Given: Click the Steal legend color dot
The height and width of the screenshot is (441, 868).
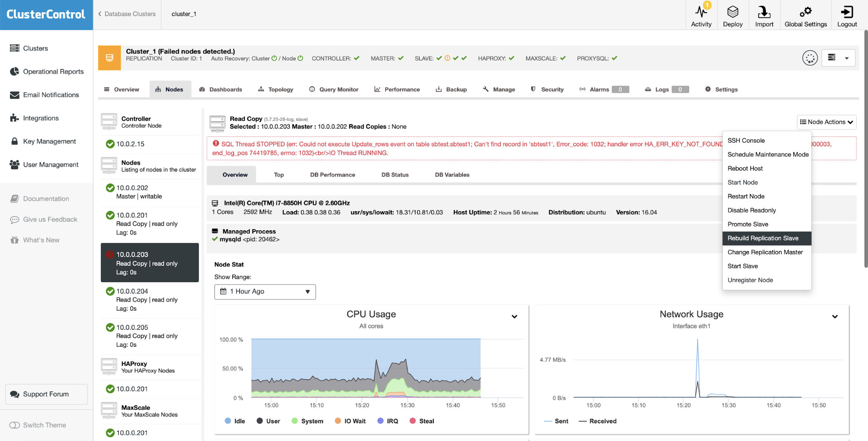Looking at the screenshot, I should [x=413, y=421].
